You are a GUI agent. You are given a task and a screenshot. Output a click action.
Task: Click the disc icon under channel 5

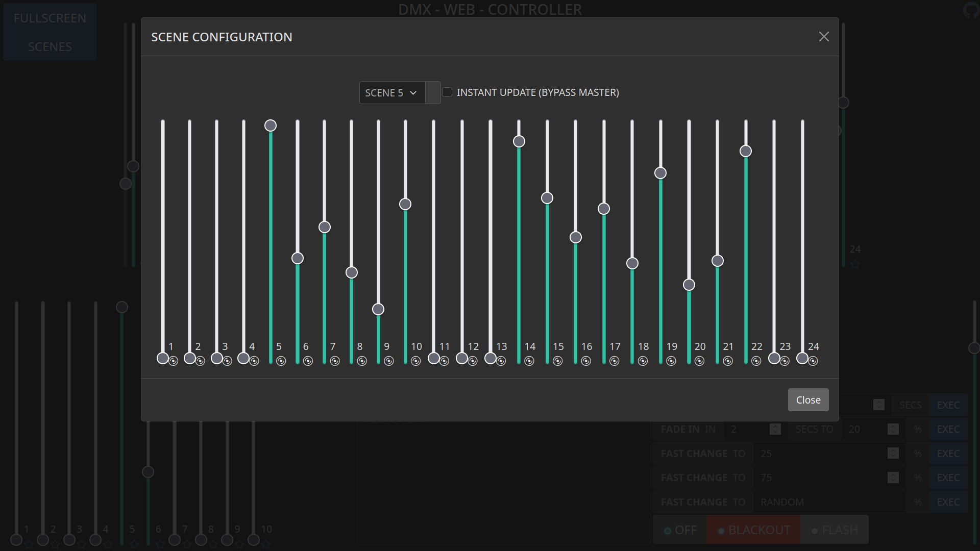pos(281,361)
